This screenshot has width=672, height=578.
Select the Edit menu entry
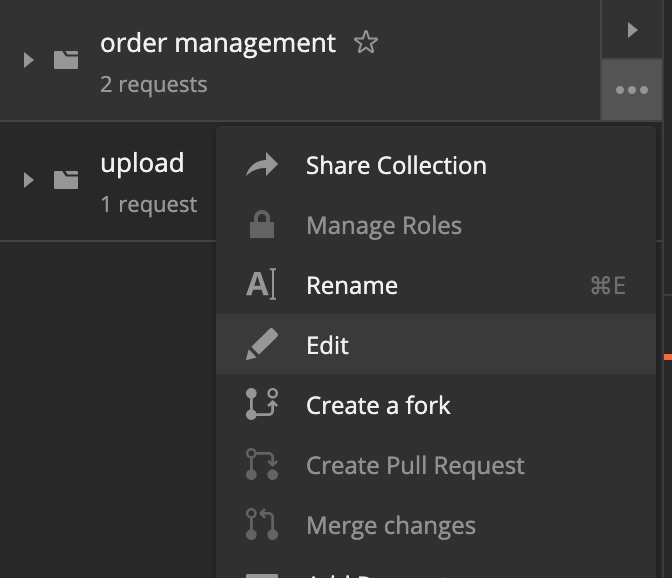point(328,346)
